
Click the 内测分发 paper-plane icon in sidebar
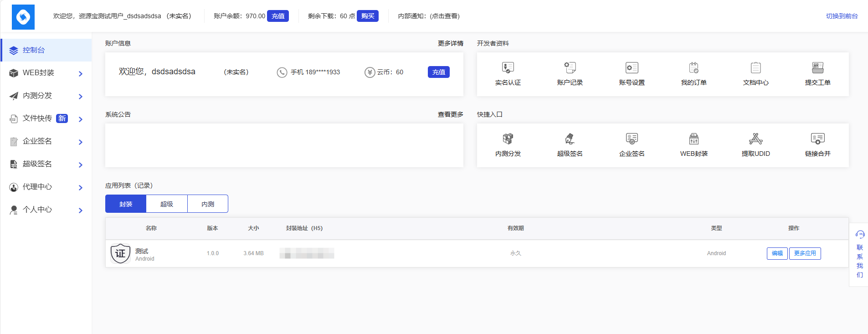pos(14,96)
